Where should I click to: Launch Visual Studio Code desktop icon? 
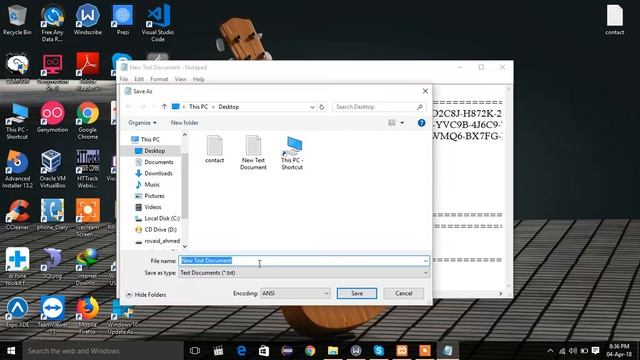pyautogui.click(x=158, y=23)
